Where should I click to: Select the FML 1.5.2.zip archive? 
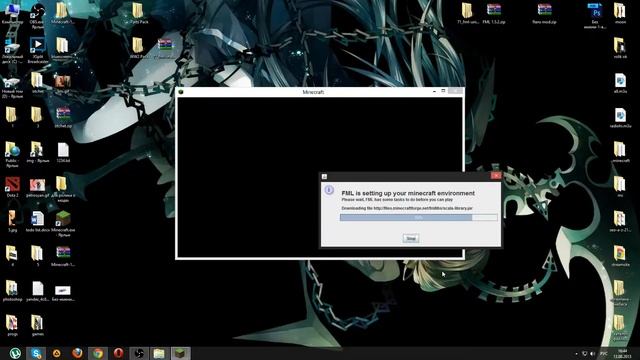(493, 14)
